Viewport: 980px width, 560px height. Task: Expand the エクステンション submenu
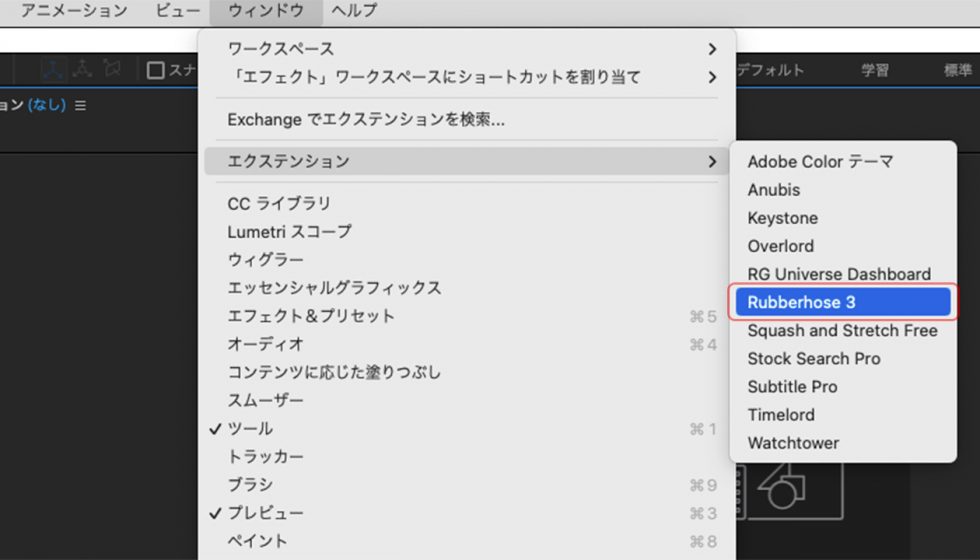(x=467, y=161)
